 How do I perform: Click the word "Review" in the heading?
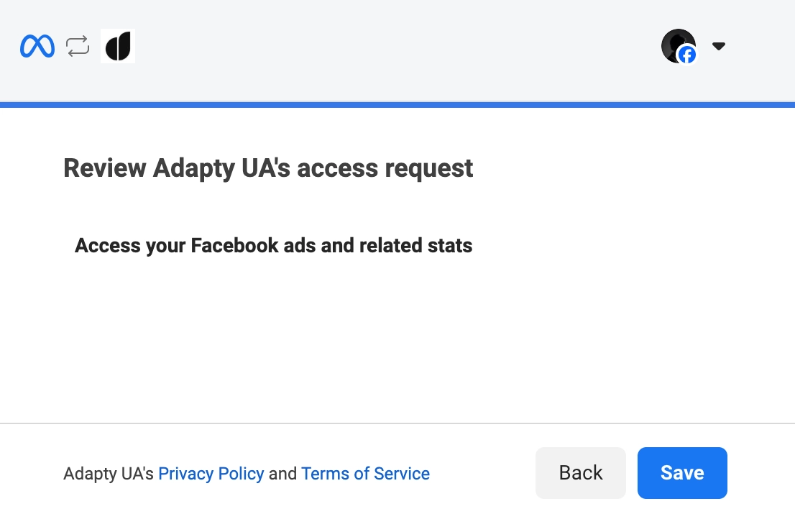click(x=105, y=168)
